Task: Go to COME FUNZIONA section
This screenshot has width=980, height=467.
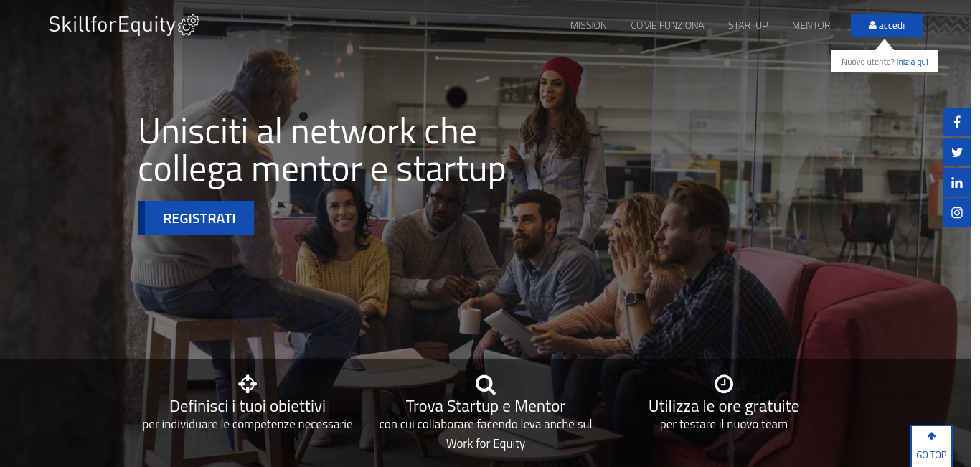Action: tap(667, 25)
